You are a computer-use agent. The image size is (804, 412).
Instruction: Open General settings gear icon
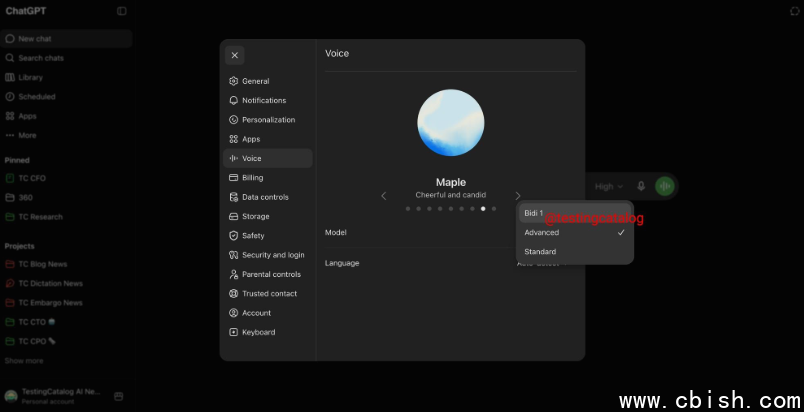click(233, 81)
